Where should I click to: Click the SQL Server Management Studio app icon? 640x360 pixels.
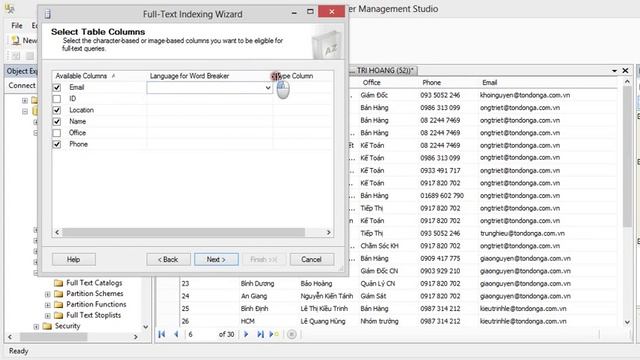[10, 9]
